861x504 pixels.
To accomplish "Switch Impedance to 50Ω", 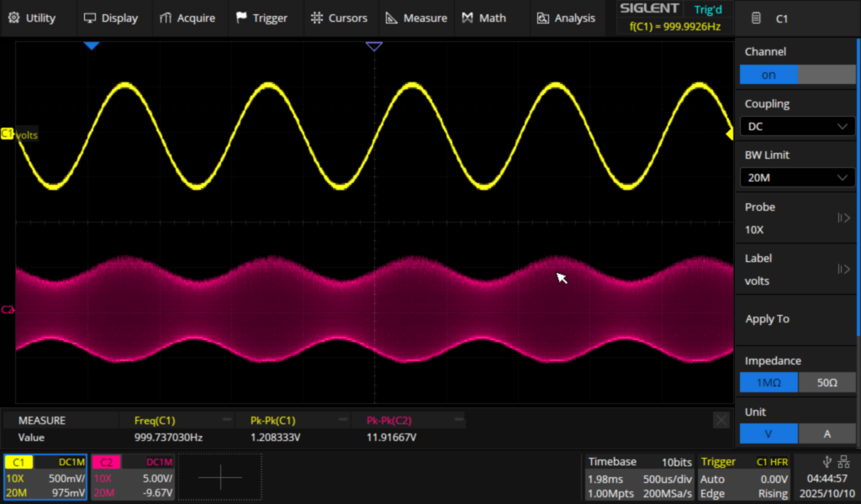I will pyautogui.click(x=827, y=382).
